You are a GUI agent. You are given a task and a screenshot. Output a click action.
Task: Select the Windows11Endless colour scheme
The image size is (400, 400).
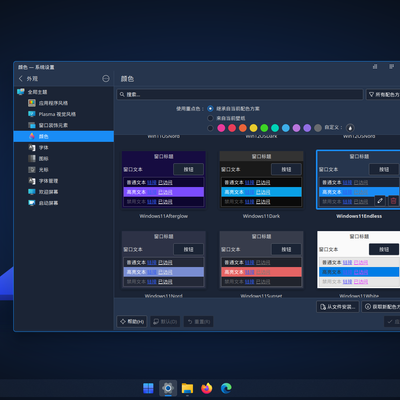pyautogui.click(x=359, y=179)
